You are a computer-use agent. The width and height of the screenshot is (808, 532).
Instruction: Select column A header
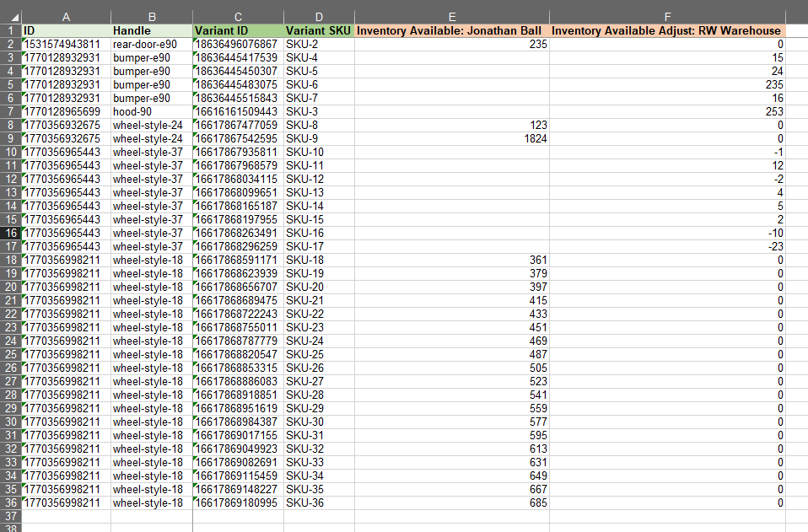click(x=66, y=17)
